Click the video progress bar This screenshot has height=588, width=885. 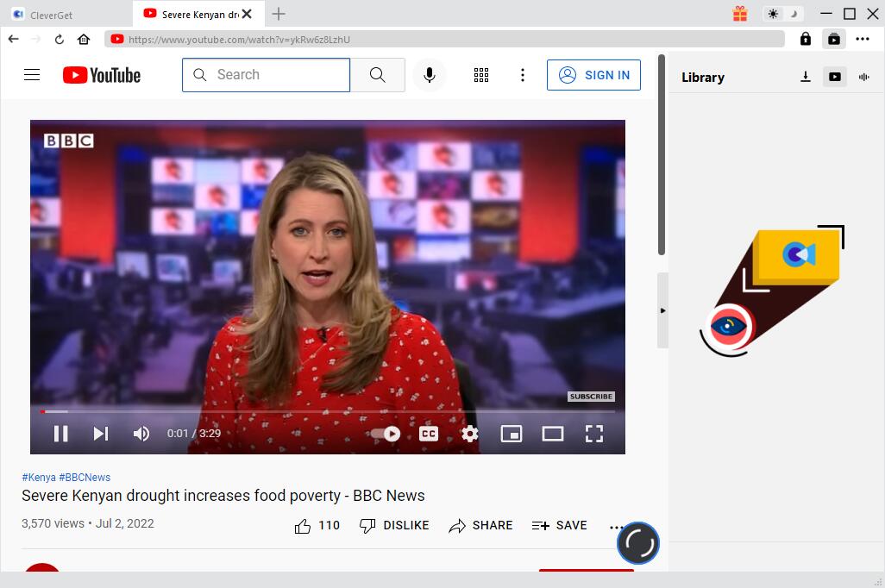(x=328, y=411)
